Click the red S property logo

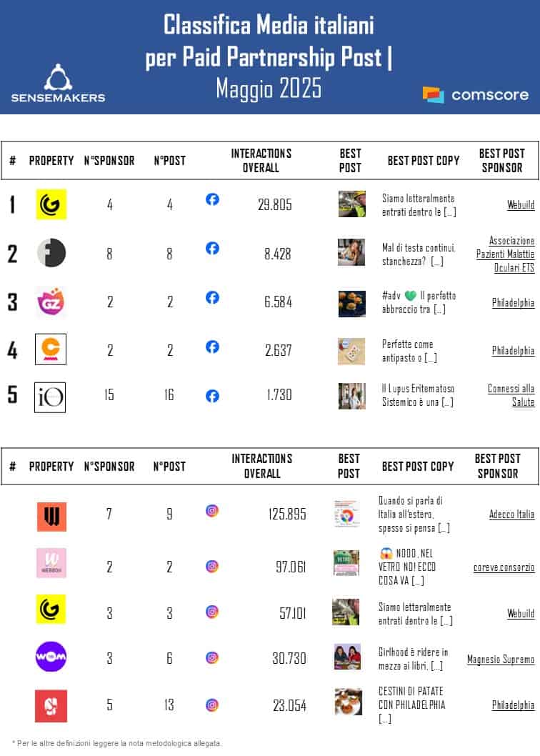(x=51, y=706)
